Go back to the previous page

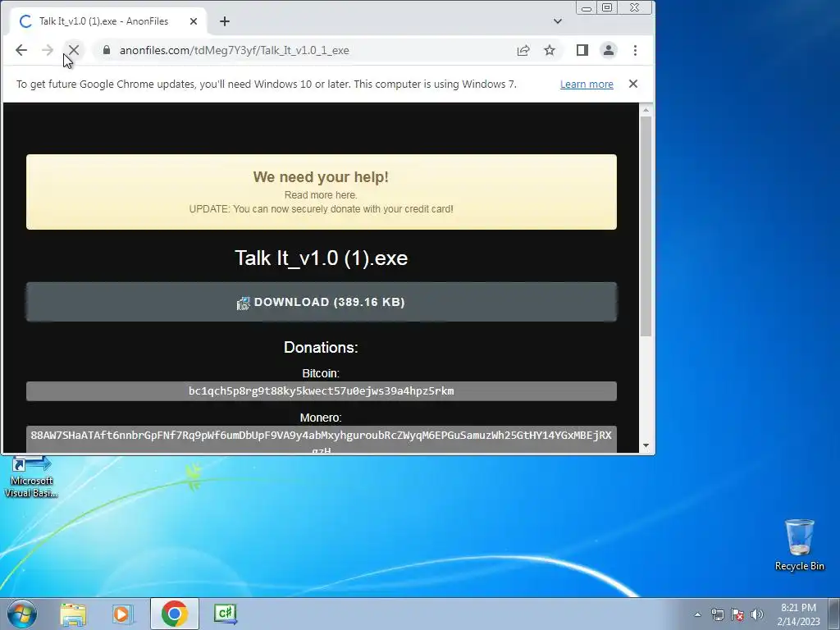coord(21,50)
